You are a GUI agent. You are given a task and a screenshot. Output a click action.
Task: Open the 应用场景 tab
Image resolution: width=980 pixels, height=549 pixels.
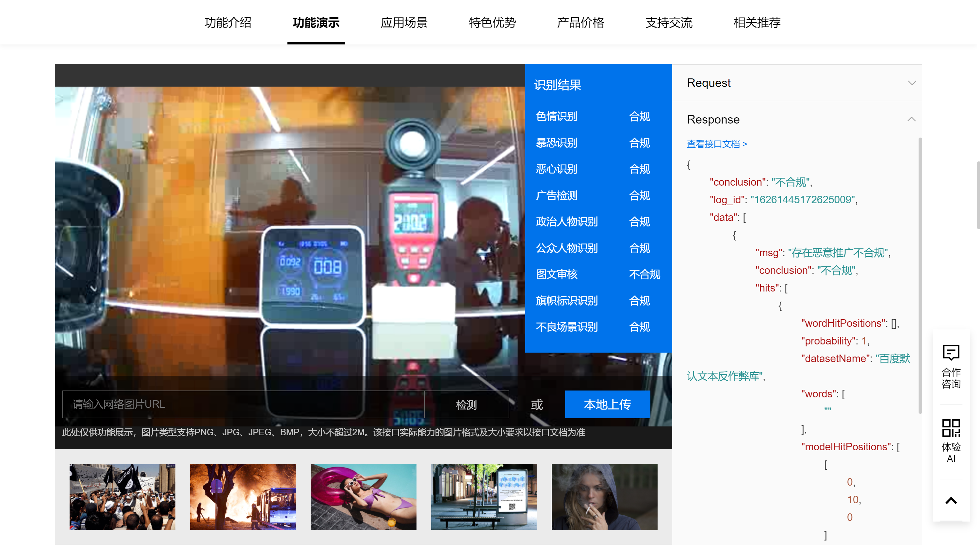[404, 23]
